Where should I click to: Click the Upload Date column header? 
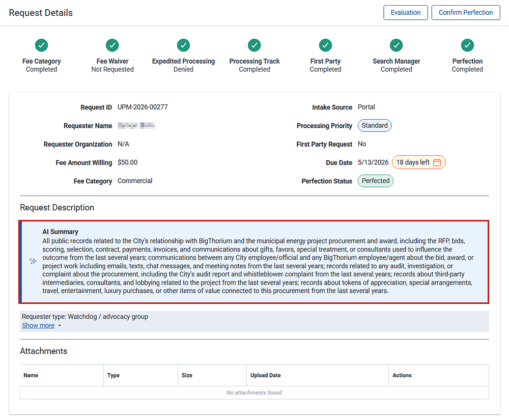pyautogui.click(x=265, y=375)
